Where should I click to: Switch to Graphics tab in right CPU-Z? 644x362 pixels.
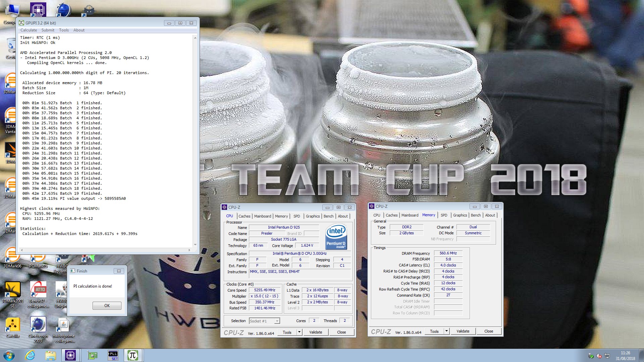tap(460, 215)
